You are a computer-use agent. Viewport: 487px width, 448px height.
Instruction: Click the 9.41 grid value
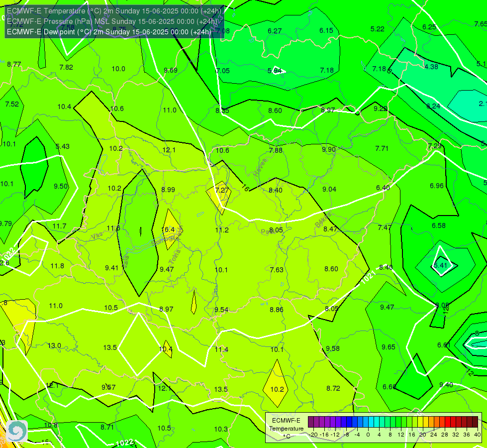(111, 268)
